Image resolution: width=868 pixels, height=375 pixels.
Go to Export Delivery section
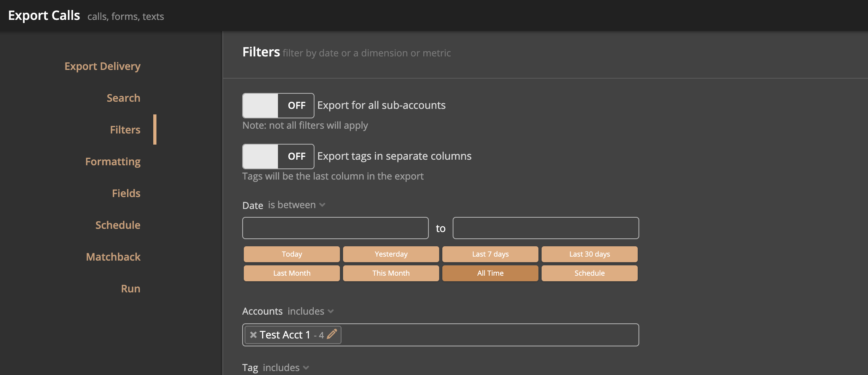102,66
